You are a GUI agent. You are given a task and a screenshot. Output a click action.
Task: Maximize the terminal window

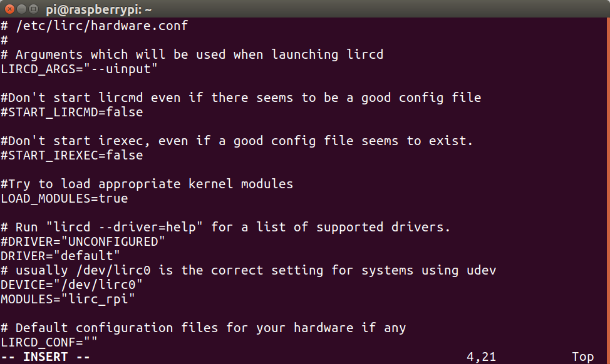tap(34, 9)
